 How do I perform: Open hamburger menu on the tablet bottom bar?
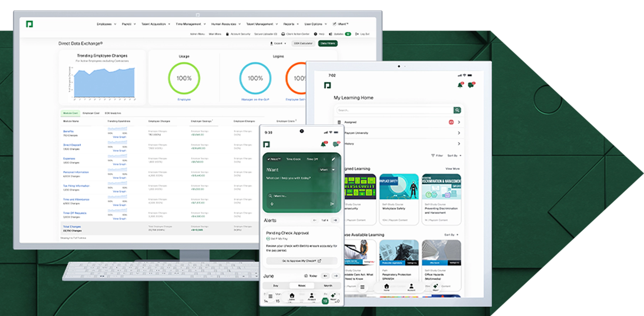(x=362, y=287)
